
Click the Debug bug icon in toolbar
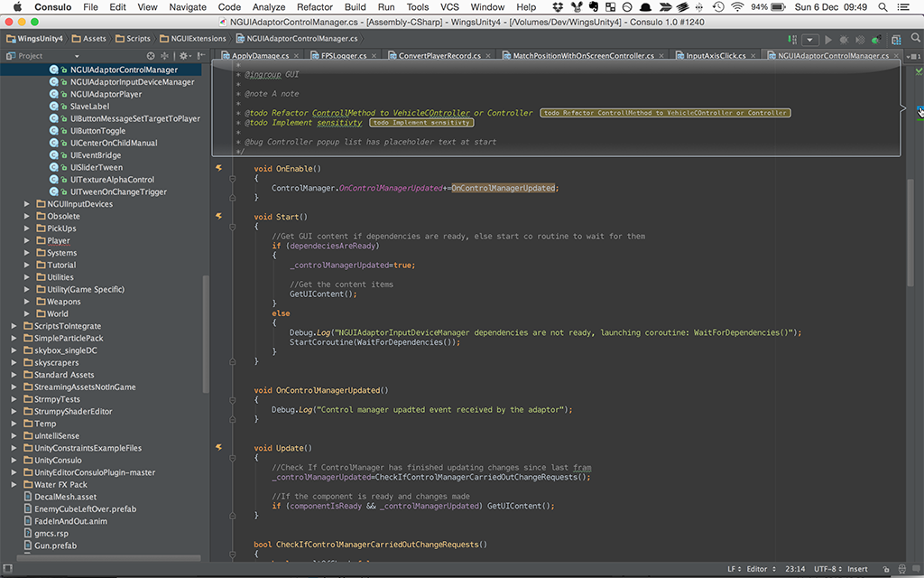click(x=844, y=40)
